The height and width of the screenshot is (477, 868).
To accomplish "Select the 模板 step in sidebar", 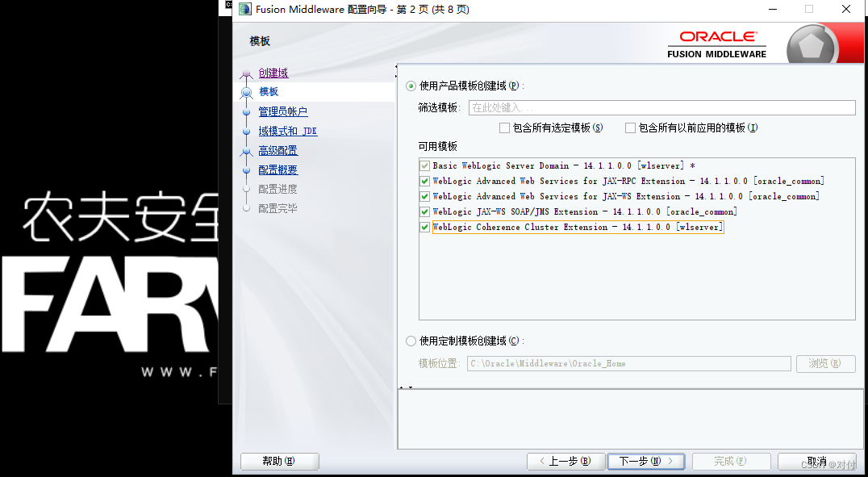I will point(269,92).
